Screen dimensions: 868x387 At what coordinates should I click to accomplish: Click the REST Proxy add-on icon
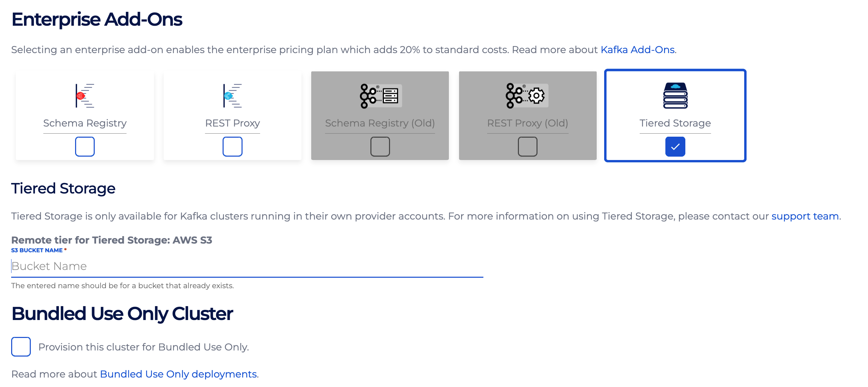point(232,96)
